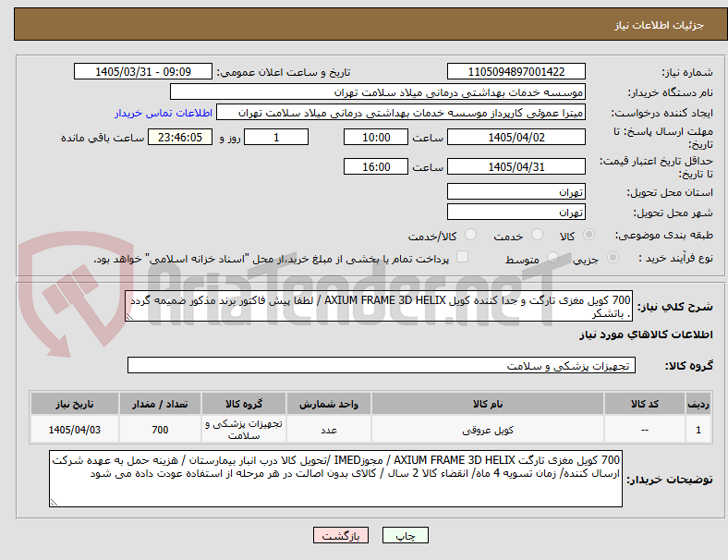Image resolution: width=728 pixels, height=560 pixels.
Task: Click the نام کالا column header
Action: point(488,404)
